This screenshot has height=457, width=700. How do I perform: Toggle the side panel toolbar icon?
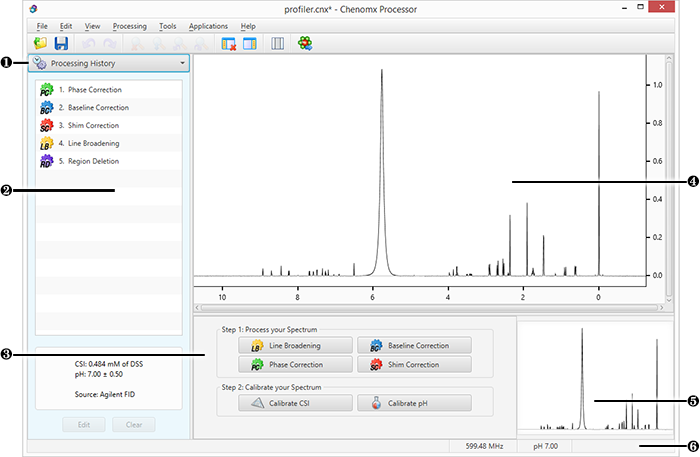[x=249, y=44]
